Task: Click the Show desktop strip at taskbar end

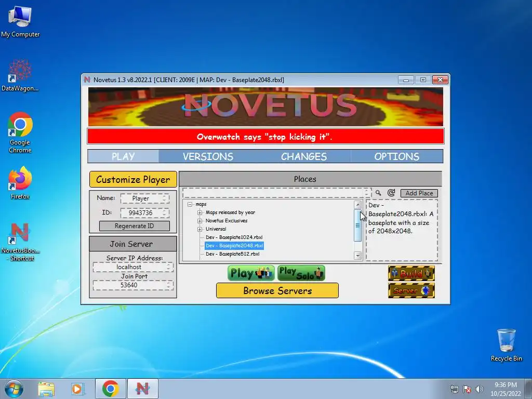Action: click(x=529, y=389)
